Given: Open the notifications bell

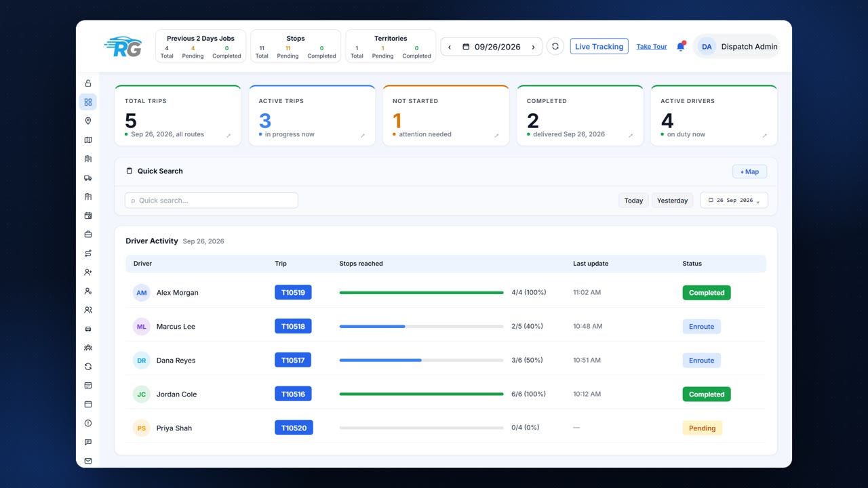Looking at the screenshot, I should click(x=681, y=47).
